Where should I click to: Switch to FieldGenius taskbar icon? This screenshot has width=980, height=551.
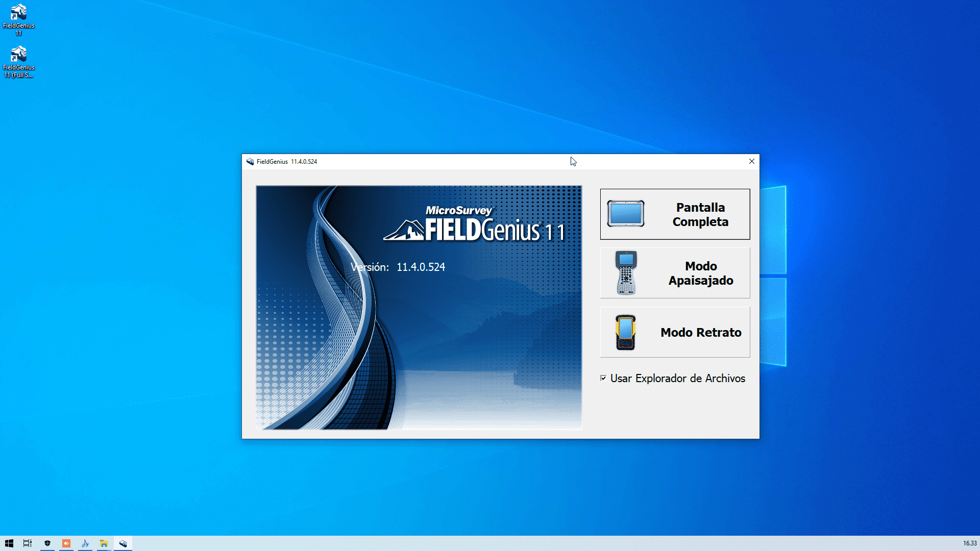(123, 543)
